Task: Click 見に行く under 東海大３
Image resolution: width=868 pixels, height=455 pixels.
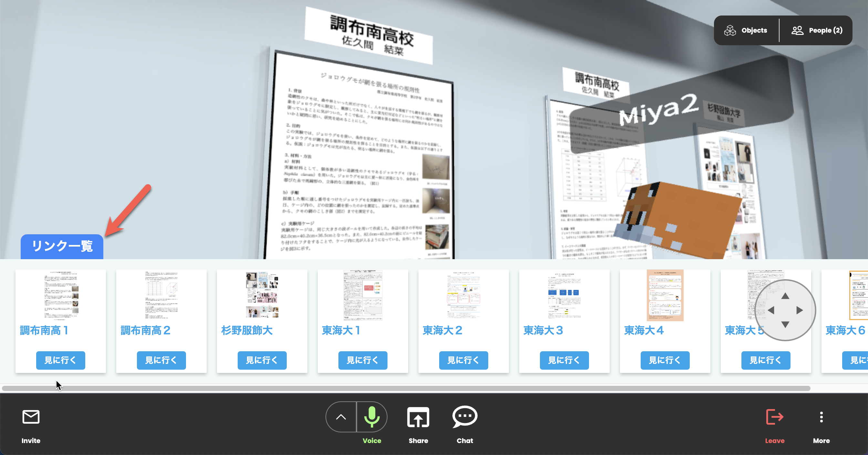Action: coord(564,360)
